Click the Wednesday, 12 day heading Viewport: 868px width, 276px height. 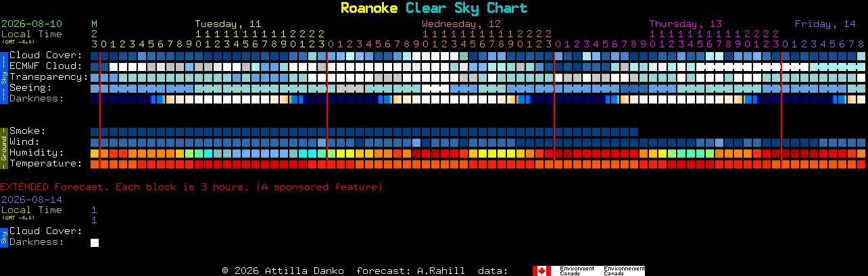pos(461,24)
